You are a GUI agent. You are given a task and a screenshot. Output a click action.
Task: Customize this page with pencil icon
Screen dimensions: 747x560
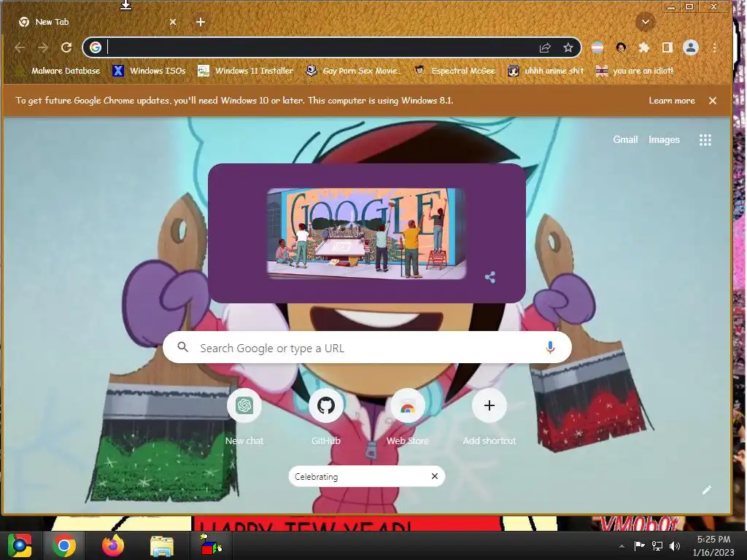(x=706, y=490)
